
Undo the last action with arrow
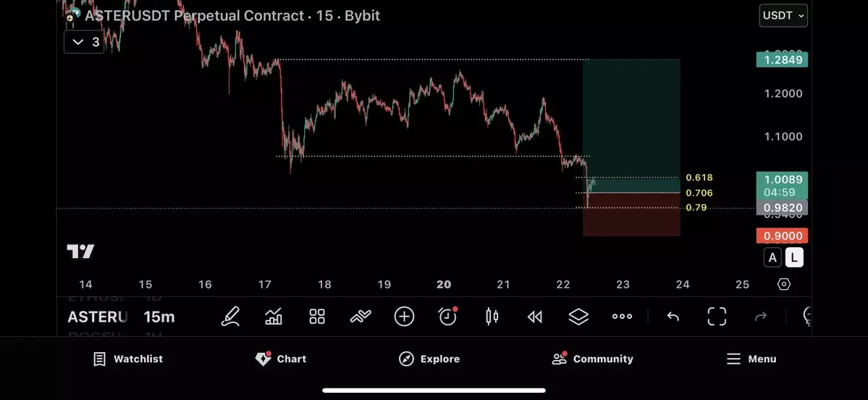[673, 317]
